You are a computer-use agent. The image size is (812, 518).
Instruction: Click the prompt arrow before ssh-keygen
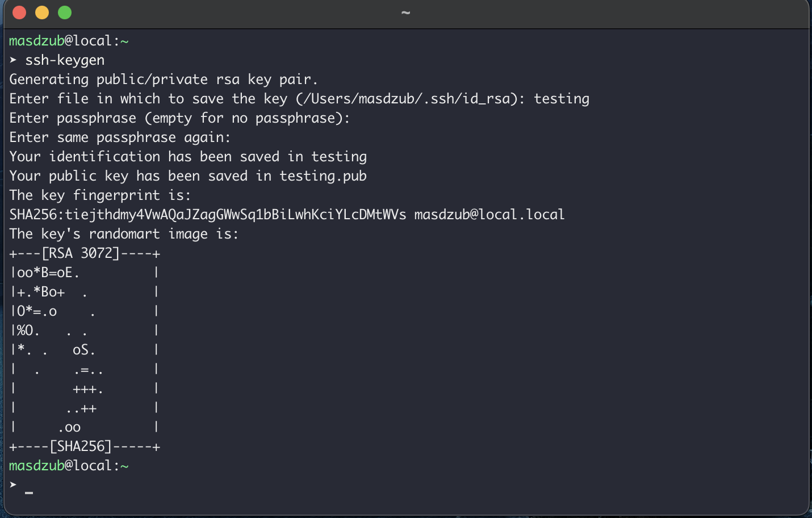(x=13, y=60)
